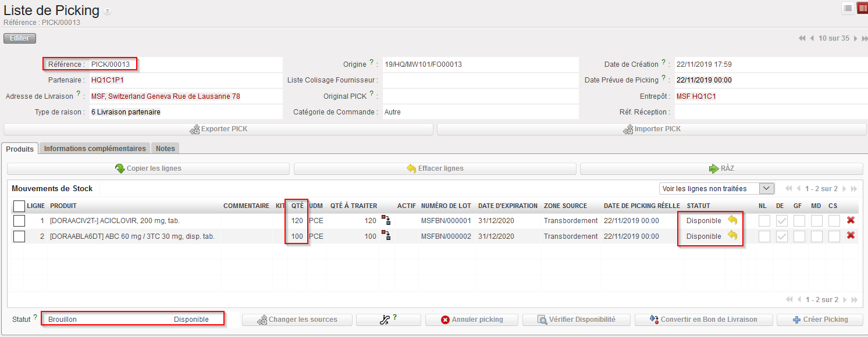Viewport: 868px width, 337px height.
Task: Go to next record arrow near 10 sur 35
Action: coord(855,38)
